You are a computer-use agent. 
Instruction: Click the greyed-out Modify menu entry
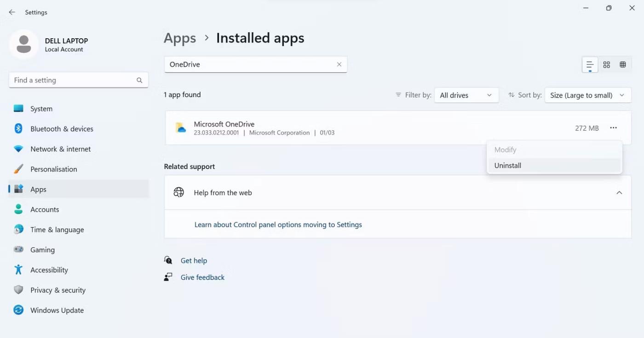click(554, 150)
